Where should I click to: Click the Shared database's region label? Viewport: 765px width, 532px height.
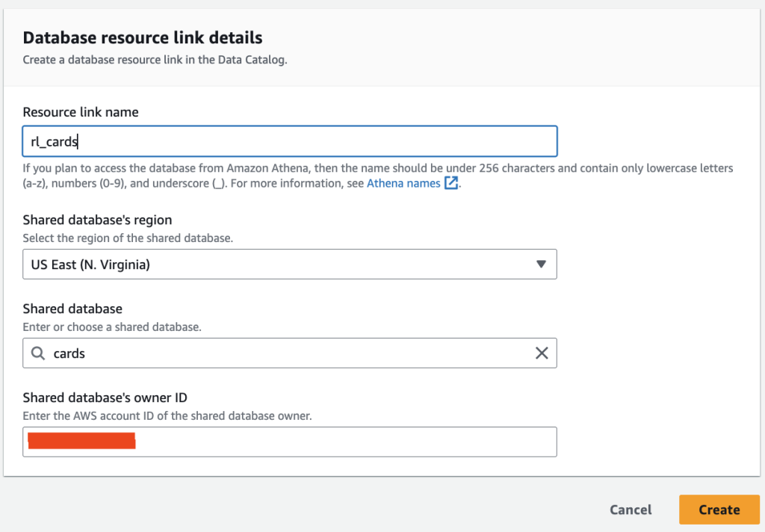(x=97, y=220)
